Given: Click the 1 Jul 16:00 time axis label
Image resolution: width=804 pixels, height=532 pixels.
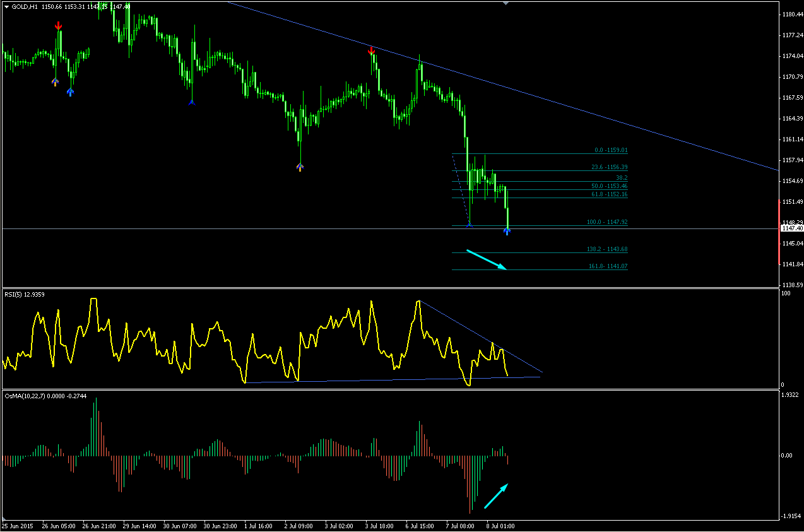Looking at the screenshot, I should click(x=257, y=525).
